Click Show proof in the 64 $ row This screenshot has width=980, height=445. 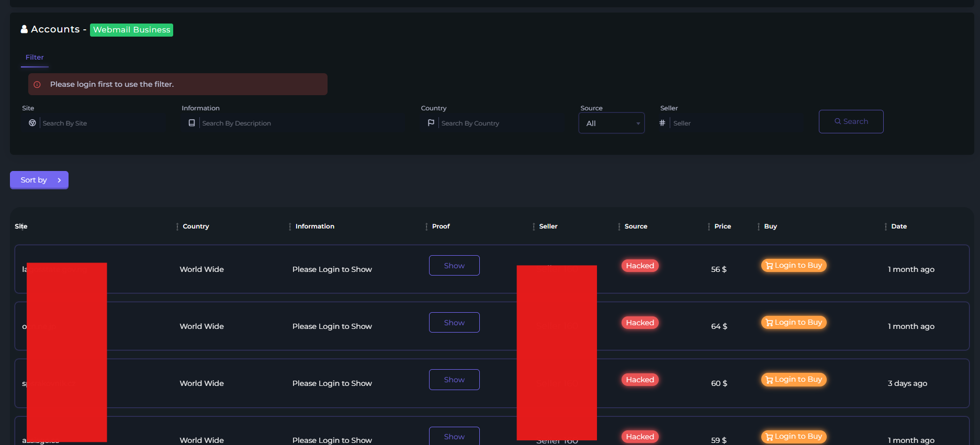(x=454, y=323)
